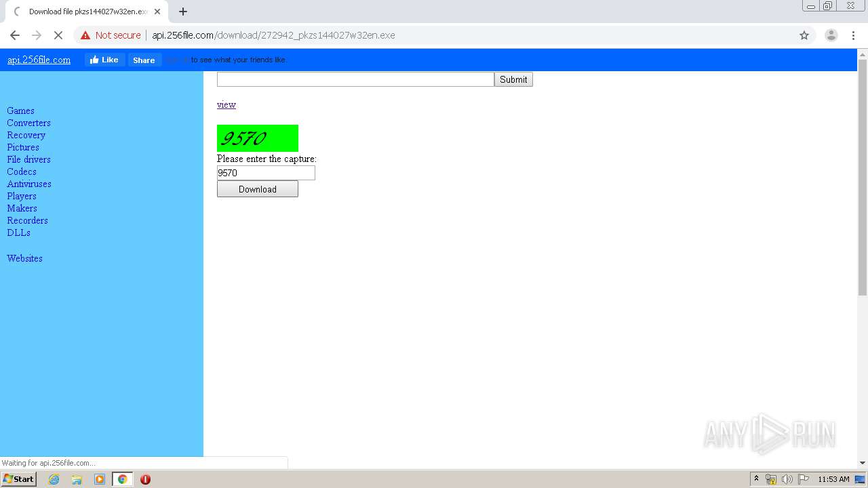Click the Facebook Share button
This screenshot has height=488, width=868.
144,60
